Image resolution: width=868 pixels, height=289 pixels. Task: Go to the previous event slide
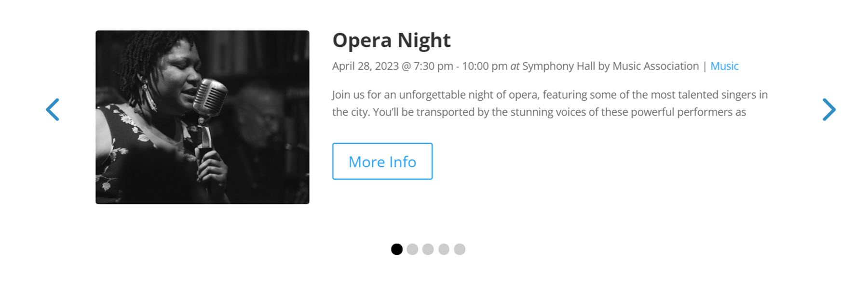pyautogui.click(x=53, y=109)
